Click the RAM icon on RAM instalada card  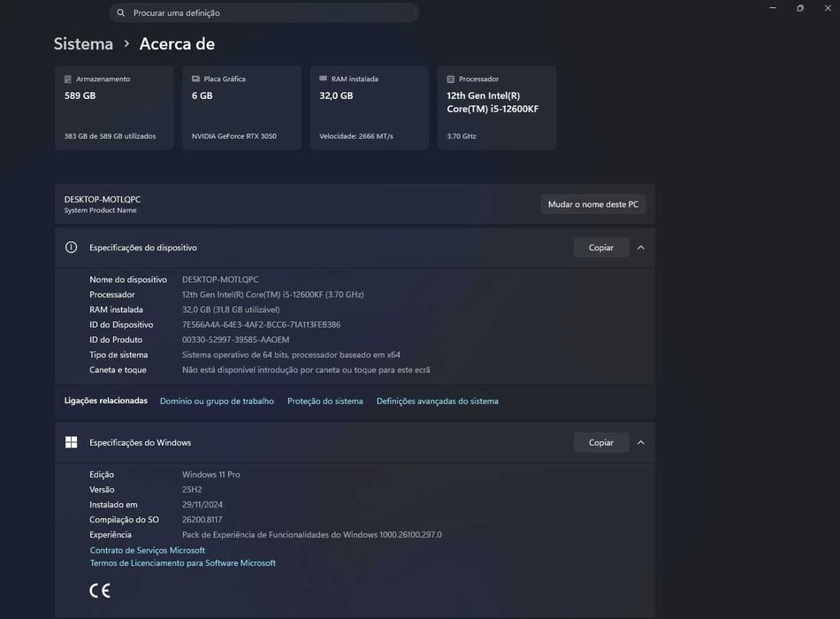[x=323, y=78]
